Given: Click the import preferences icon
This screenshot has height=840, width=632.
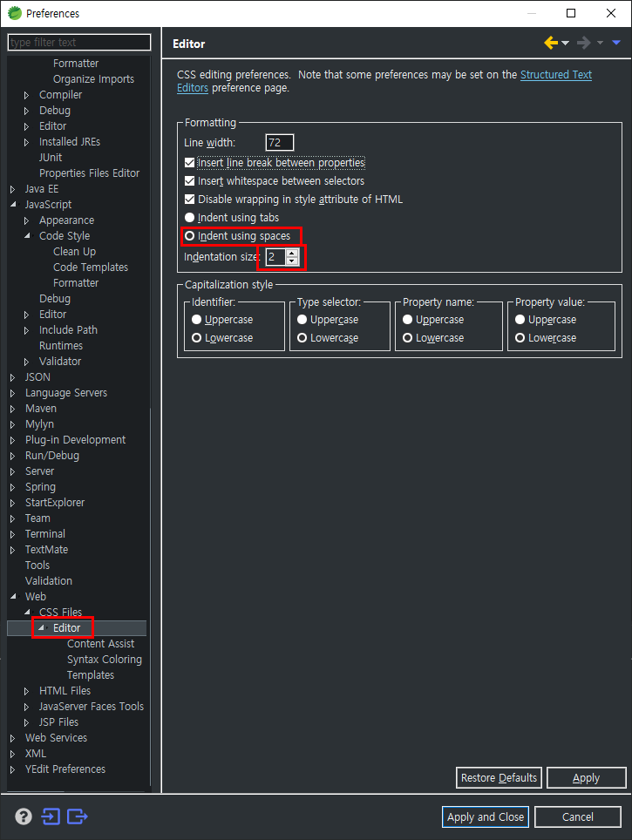Looking at the screenshot, I should click(51, 816).
